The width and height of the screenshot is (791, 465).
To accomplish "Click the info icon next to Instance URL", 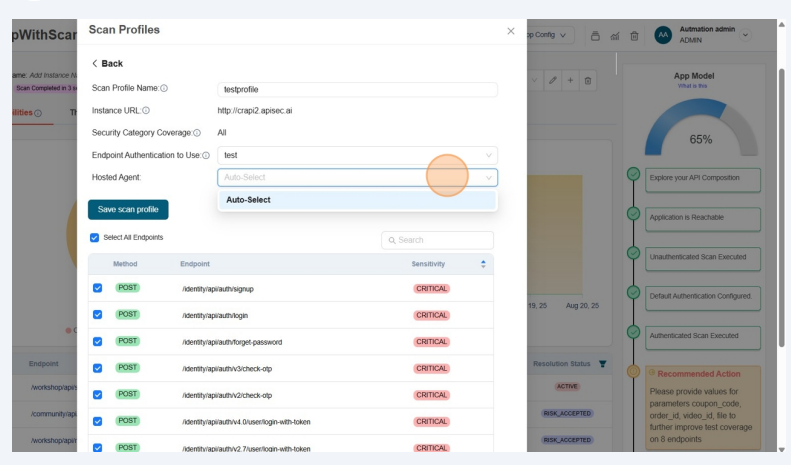I will click(x=146, y=111).
